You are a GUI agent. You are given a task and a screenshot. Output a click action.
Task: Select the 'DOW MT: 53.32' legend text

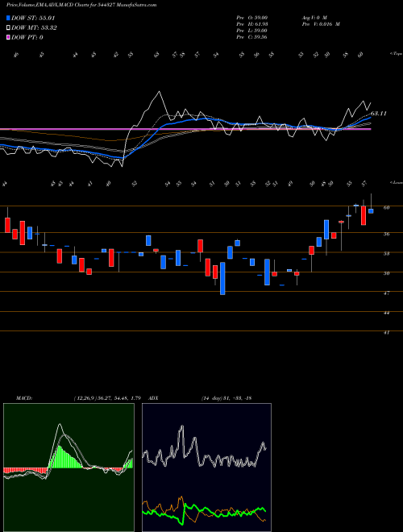[34, 28]
